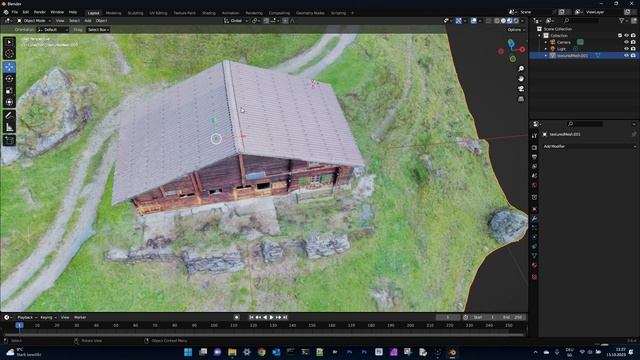Switch to the Geometry Nodes workspace tab

tap(310, 13)
